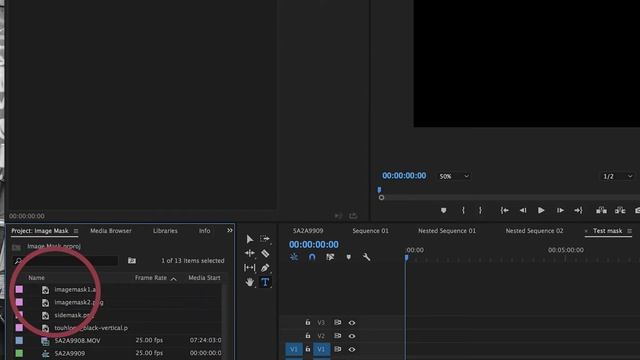Viewport: 640px width, 360px height.
Task: Toggle timeline Snap magnet
Action: tap(312, 257)
